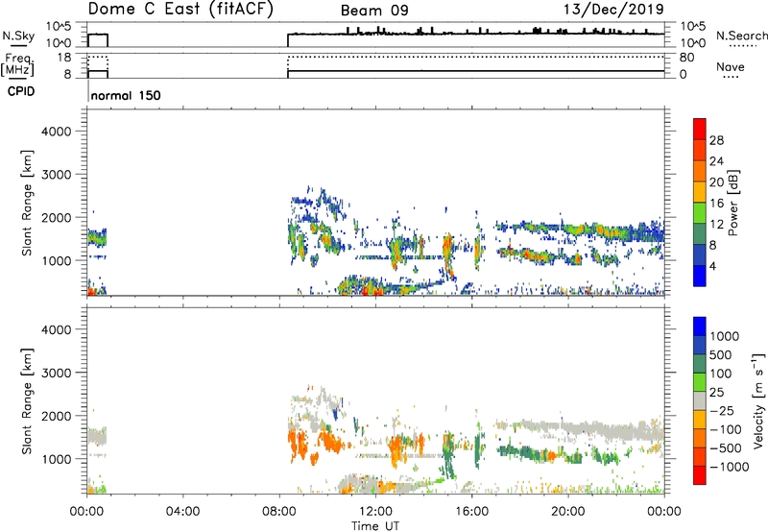Click the title 'Dome C East (fitACF)'
Image resolution: width=768 pixels, height=532 pixels.
click(180, 9)
